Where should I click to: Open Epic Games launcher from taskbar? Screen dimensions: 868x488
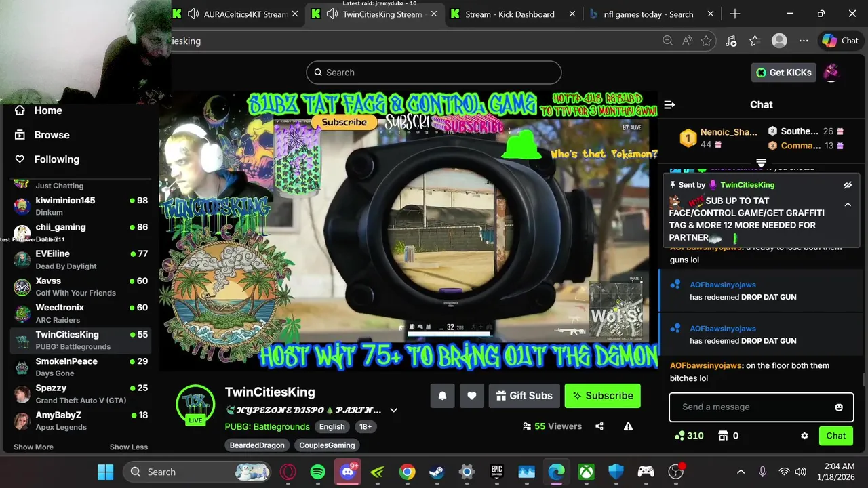[x=496, y=472]
